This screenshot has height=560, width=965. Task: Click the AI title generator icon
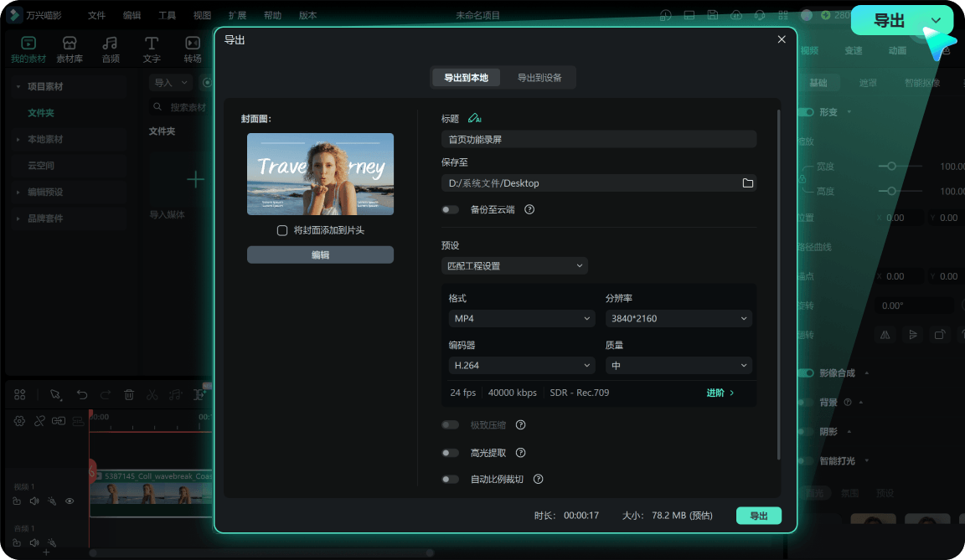[x=474, y=118]
